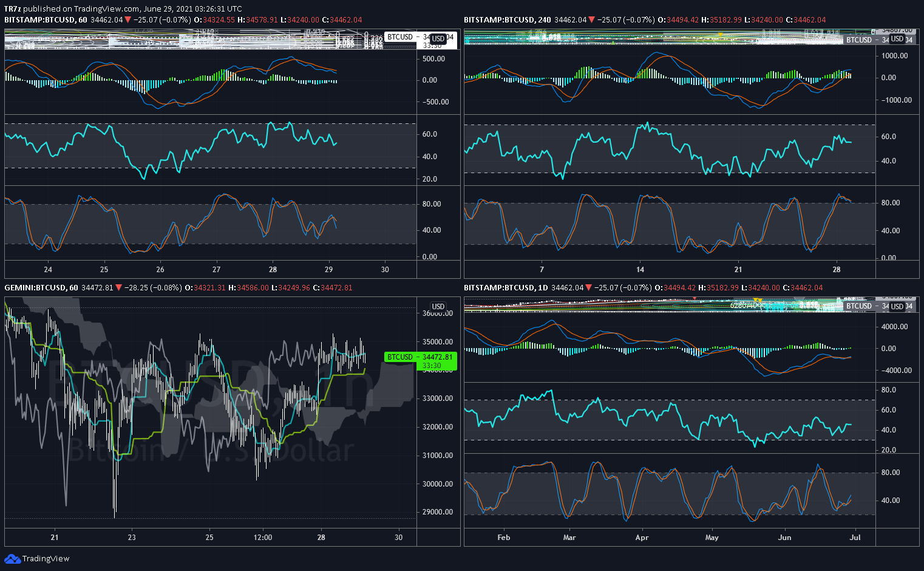924x571 pixels.
Task: Select the GEMINI:BTCUSD, 60 chart title
Action: coord(41,287)
